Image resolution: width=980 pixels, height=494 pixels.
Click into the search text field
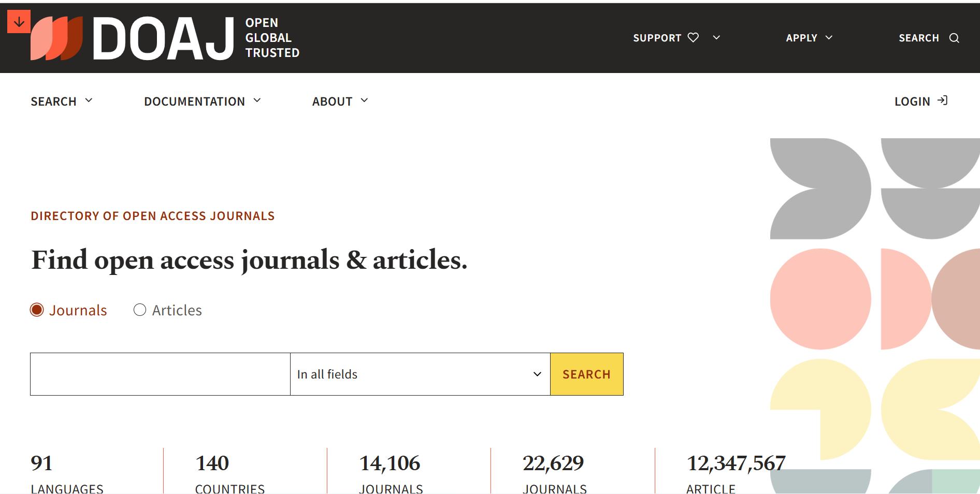click(160, 374)
